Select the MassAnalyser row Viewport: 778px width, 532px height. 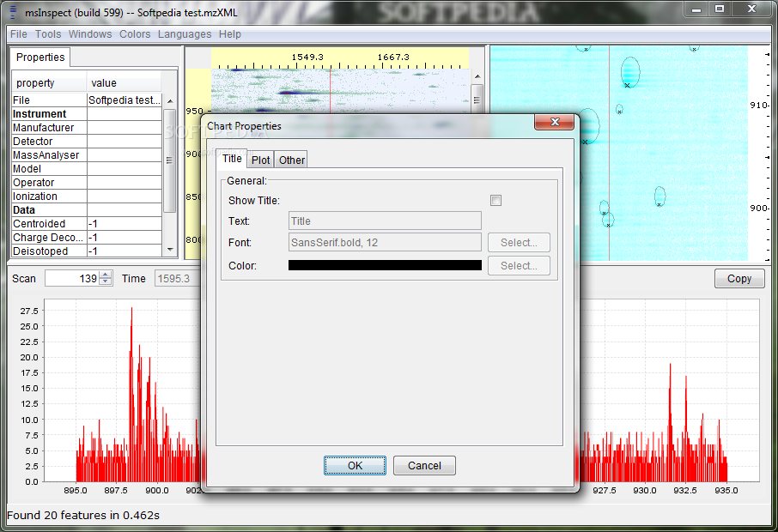click(87, 155)
